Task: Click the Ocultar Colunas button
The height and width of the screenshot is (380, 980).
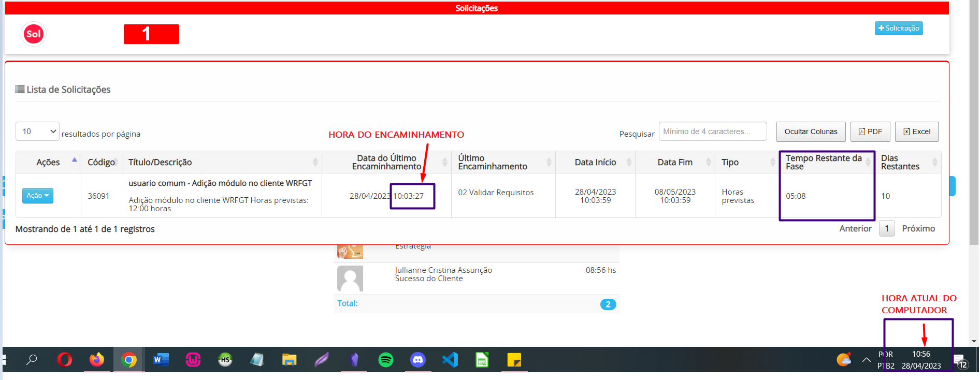Action: click(x=811, y=131)
